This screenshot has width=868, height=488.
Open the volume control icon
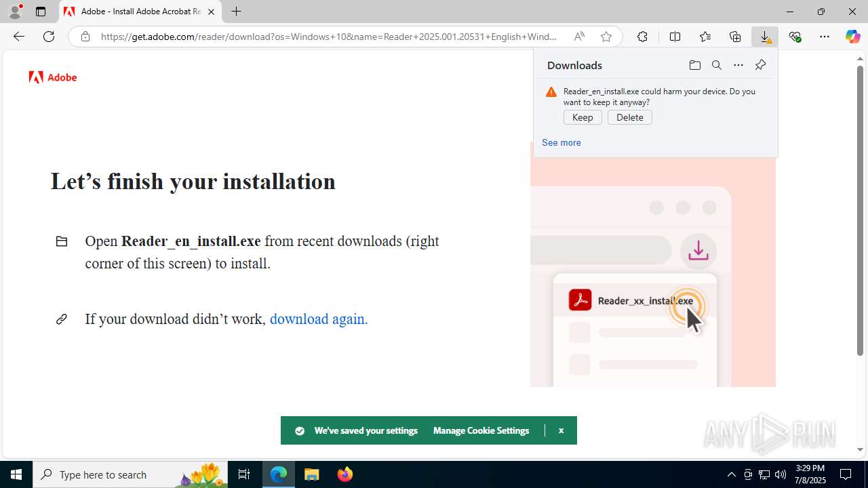(781, 474)
